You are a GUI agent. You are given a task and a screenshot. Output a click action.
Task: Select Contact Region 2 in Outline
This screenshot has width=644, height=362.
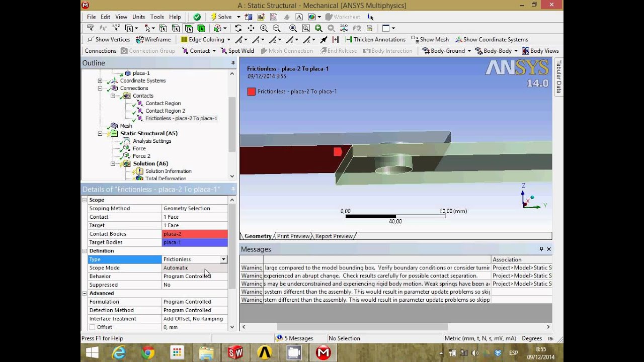[165, 111]
